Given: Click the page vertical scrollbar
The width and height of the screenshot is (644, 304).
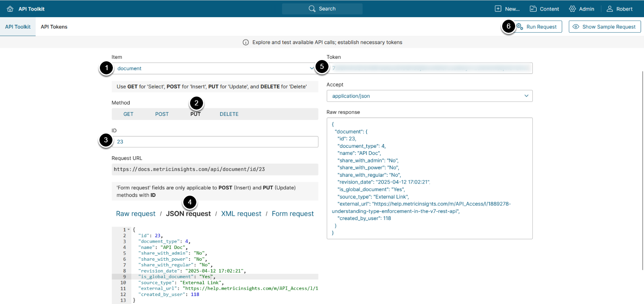Looking at the screenshot, I should pos(642,168).
